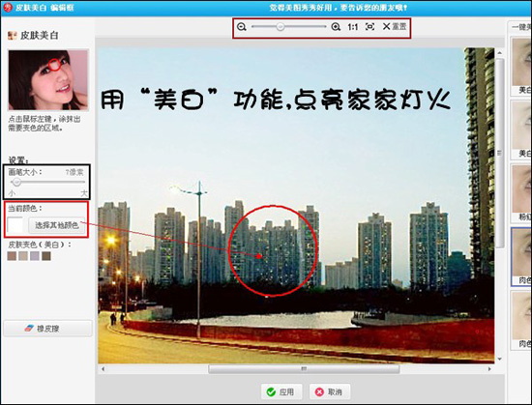Viewport: 532px width, 405px height.
Task: Click the 应用 apply button
Action: (281, 392)
